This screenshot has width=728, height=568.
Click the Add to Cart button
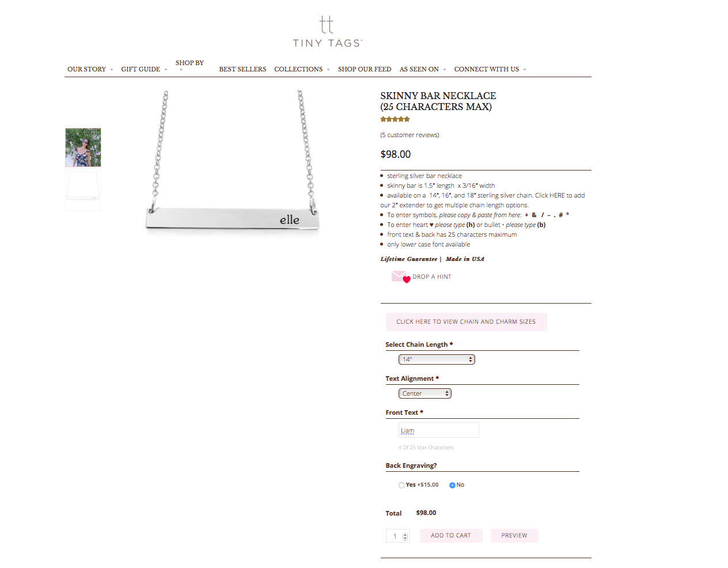(x=451, y=536)
